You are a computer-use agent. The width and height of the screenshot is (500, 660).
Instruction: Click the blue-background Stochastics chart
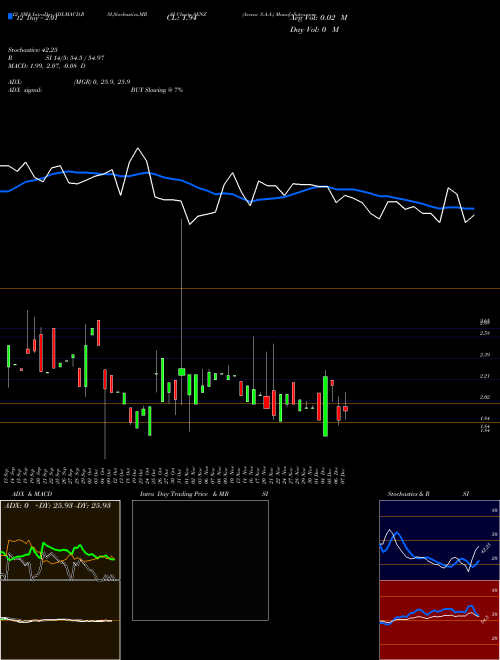(439, 540)
